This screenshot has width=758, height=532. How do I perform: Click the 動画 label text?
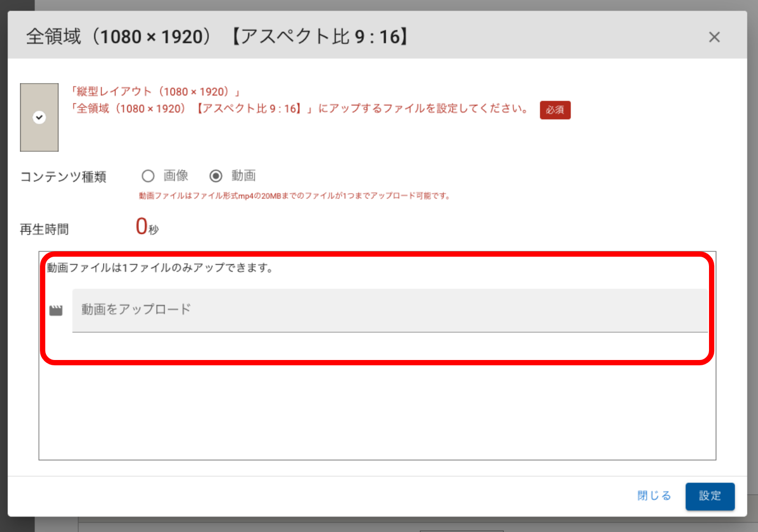coord(243,176)
